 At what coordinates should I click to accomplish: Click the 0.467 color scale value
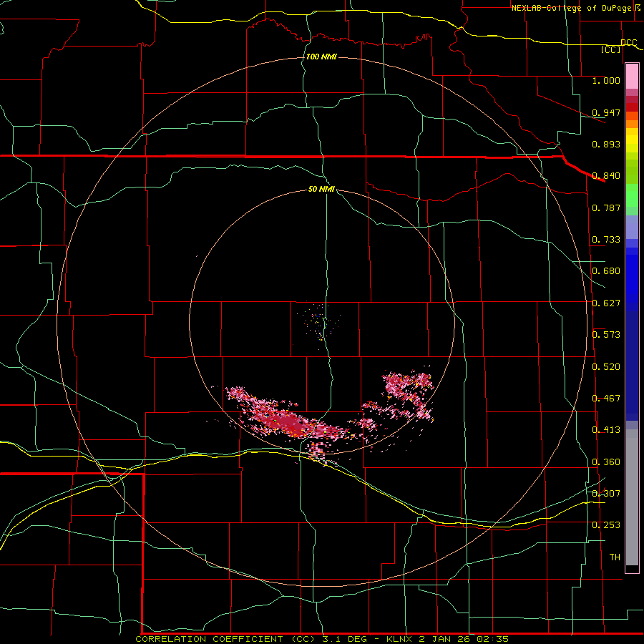[606, 399]
